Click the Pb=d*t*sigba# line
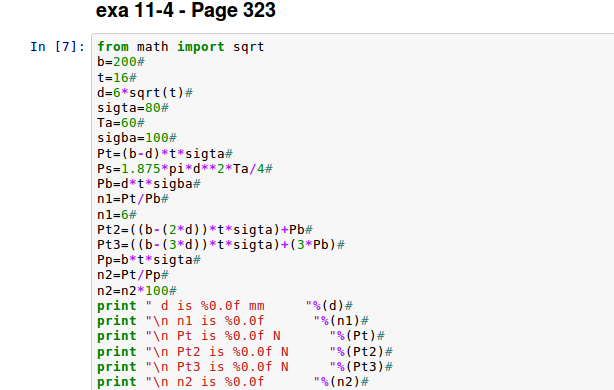614x390 pixels. click(x=149, y=184)
